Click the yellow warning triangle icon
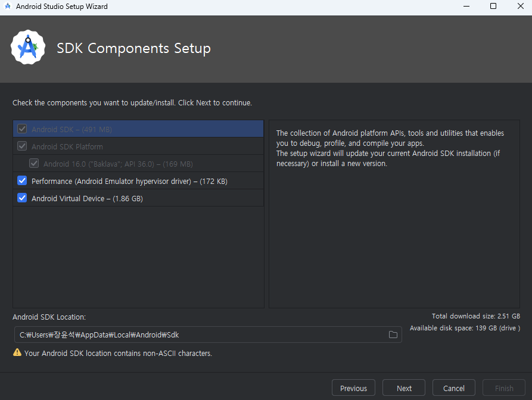Image resolution: width=532 pixels, height=400 pixels. tap(17, 352)
